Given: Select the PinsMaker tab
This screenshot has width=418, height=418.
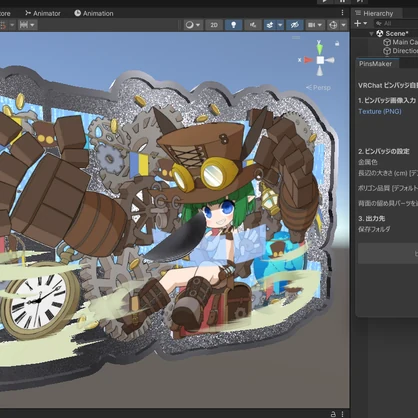Looking at the screenshot, I should click(x=375, y=64).
